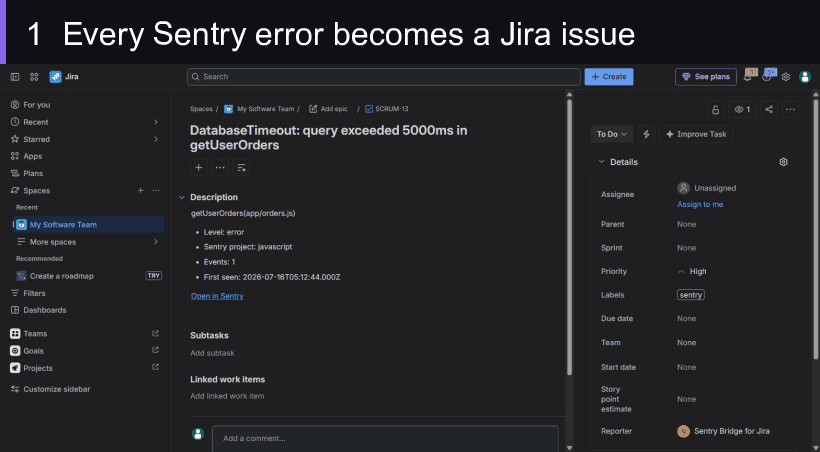Click the lock restrictions icon

coord(715,109)
